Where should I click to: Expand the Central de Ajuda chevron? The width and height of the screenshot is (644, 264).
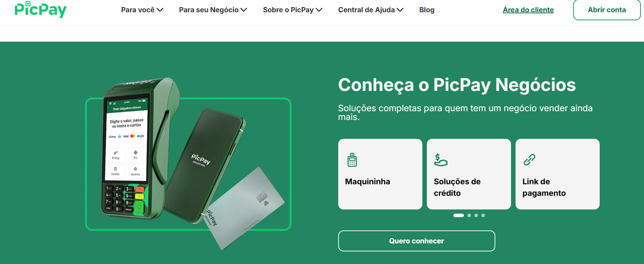[400, 10]
